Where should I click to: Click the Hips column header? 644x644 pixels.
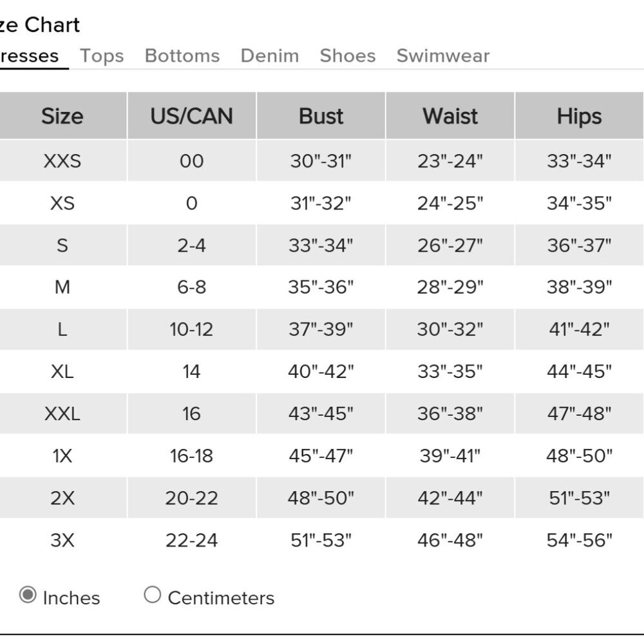click(580, 116)
